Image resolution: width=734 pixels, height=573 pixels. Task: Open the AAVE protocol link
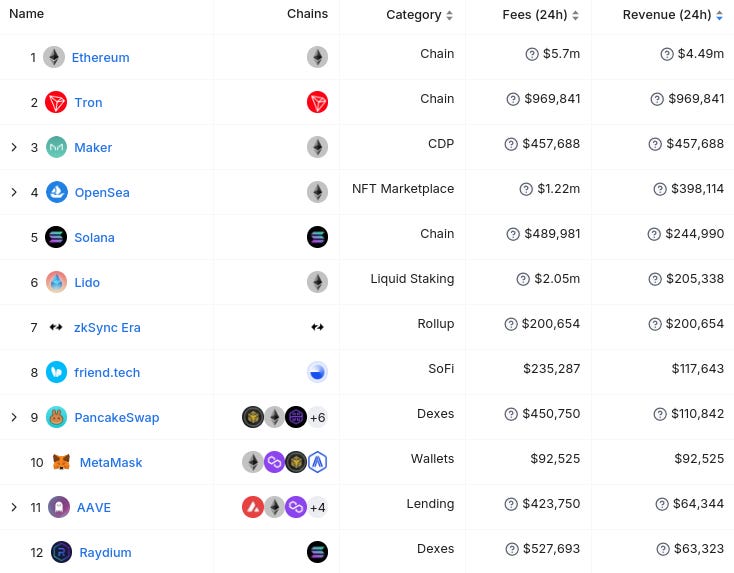click(94, 507)
